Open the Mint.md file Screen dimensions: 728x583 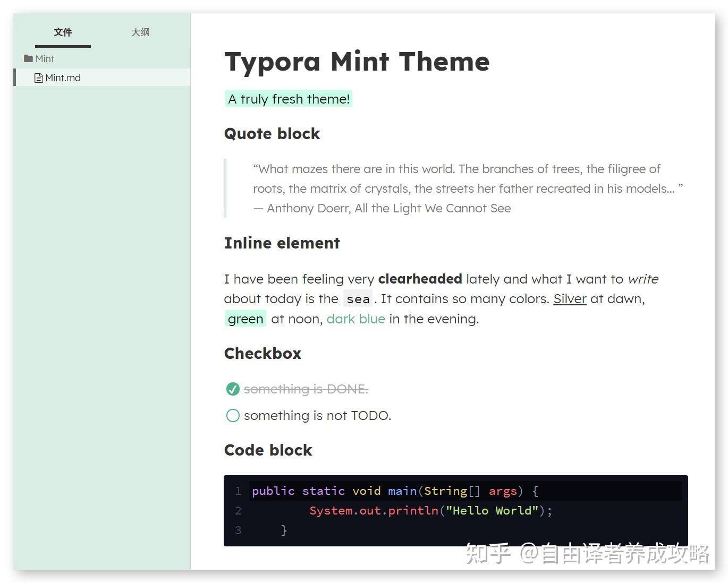(102, 78)
